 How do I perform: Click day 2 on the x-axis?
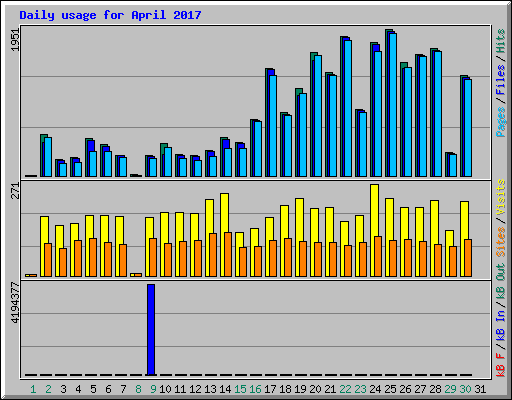tap(48, 389)
